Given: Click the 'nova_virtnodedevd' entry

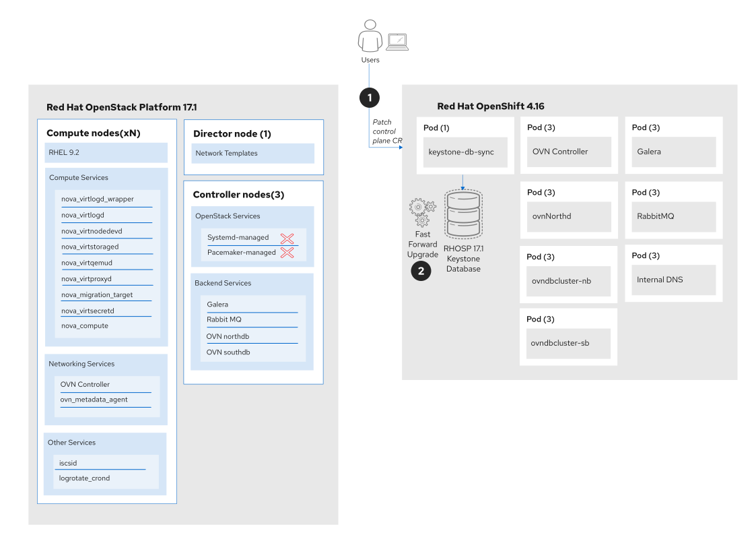Looking at the screenshot, I should pyautogui.click(x=92, y=231).
